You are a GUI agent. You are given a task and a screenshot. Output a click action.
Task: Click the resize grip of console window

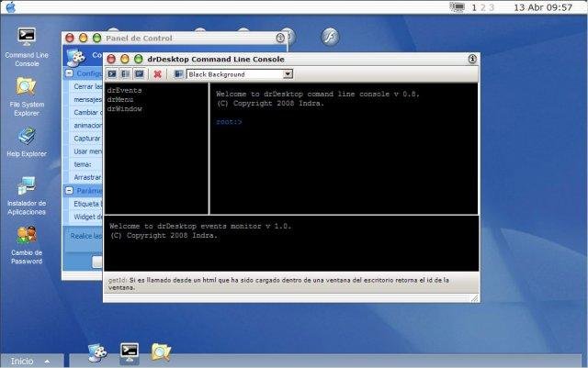pyautogui.click(x=475, y=298)
